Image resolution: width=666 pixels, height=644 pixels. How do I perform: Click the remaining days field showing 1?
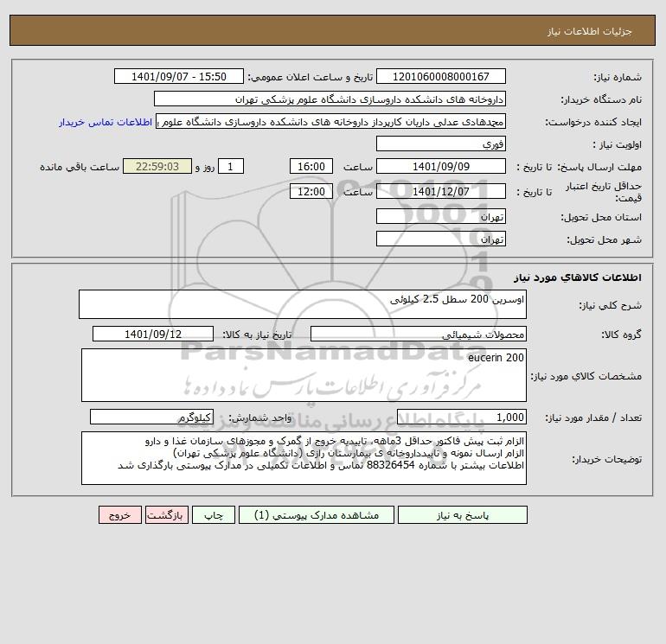coord(231,167)
